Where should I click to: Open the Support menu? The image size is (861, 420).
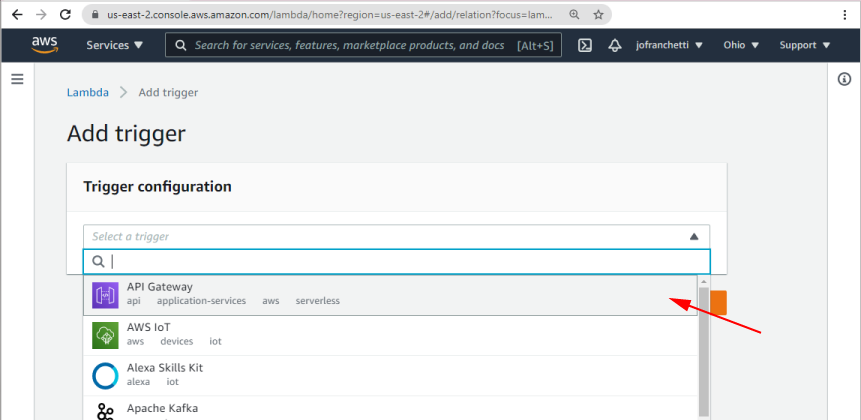[805, 45]
